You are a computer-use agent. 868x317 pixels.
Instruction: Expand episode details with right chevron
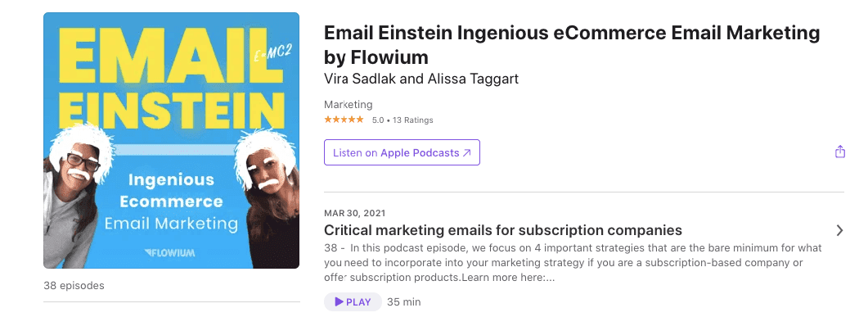tap(839, 230)
